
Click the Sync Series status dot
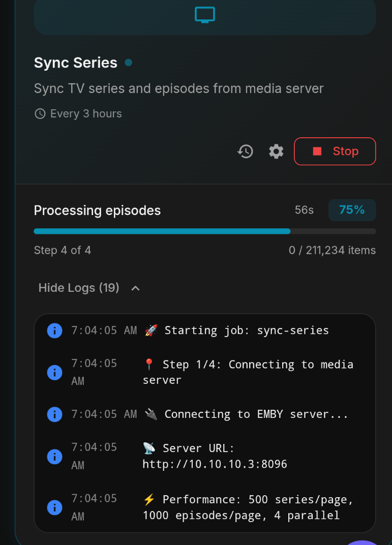[129, 63]
